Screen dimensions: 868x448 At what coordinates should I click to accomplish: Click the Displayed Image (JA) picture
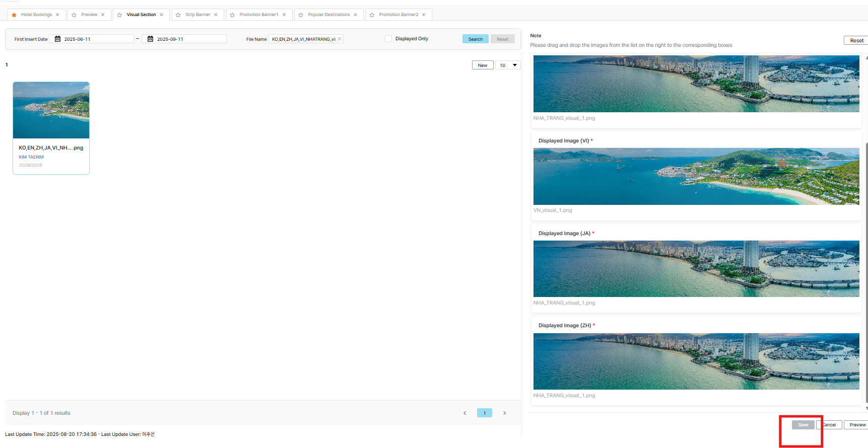point(696,269)
